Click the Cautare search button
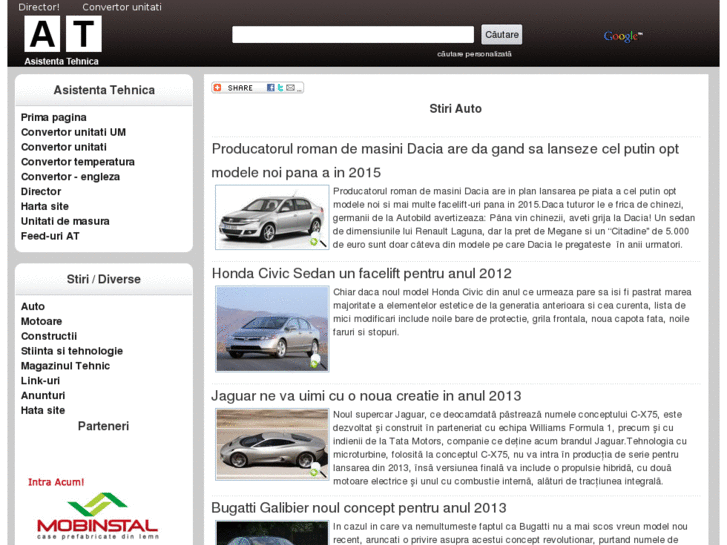 502,35
